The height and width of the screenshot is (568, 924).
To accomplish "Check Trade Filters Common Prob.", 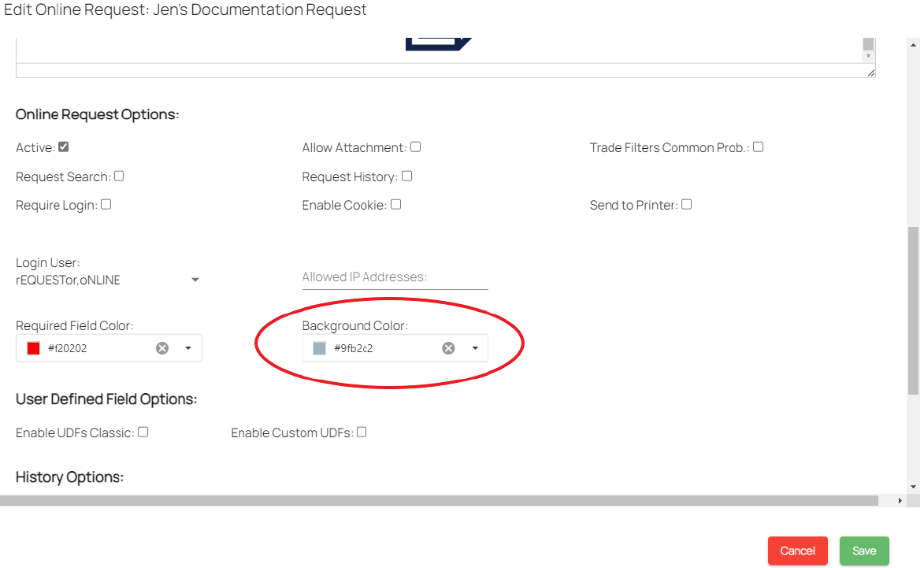I will (758, 146).
